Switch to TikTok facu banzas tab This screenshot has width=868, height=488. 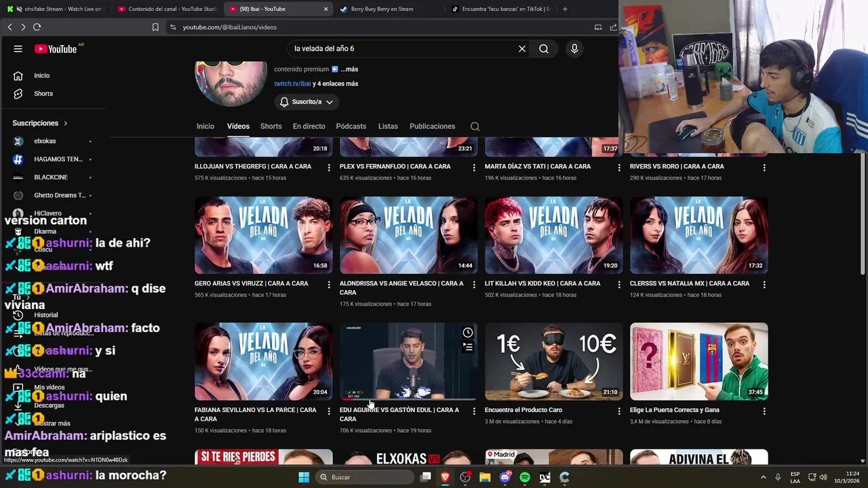pos(500,9)
